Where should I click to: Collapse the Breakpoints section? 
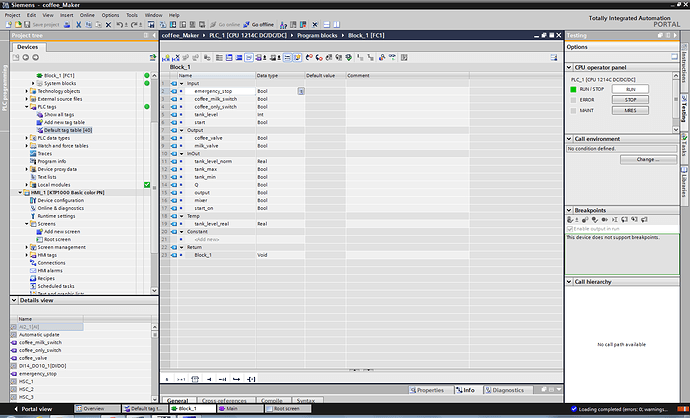569,210
